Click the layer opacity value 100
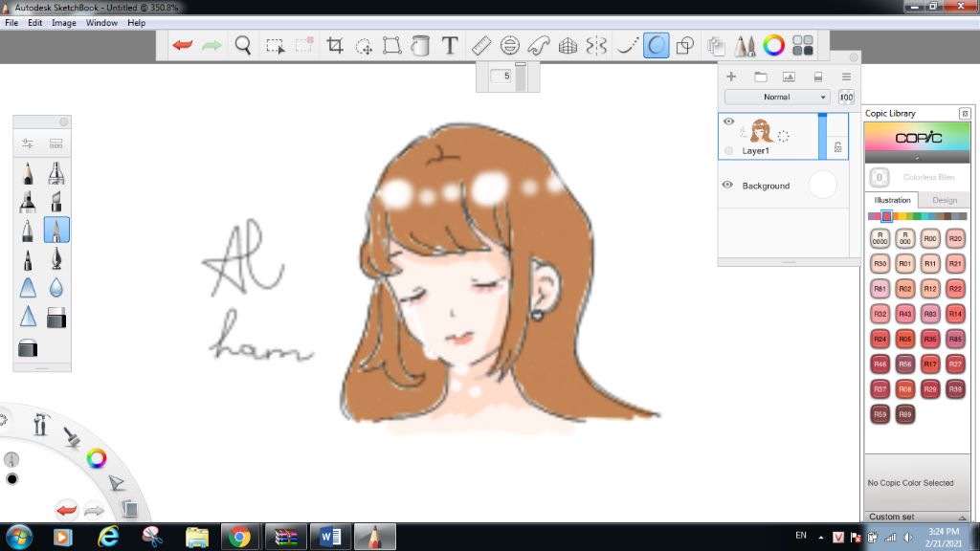 pyautogui.click(x=846, y=97)
